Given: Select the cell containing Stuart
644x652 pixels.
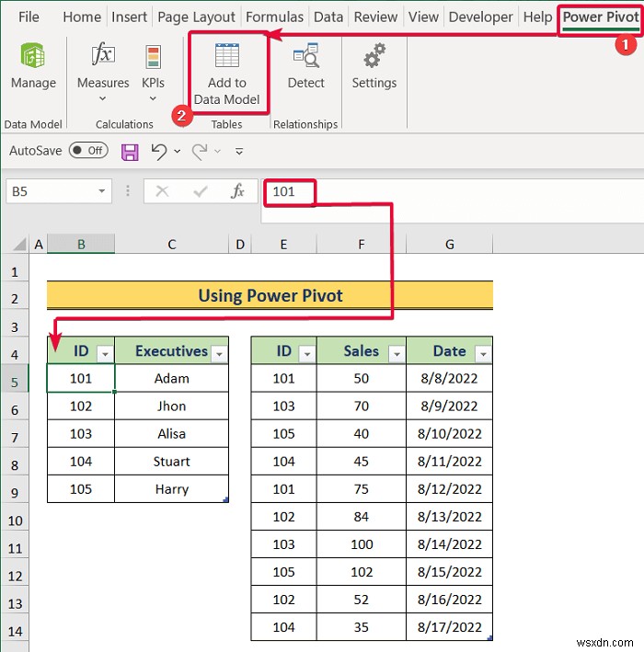Looking at the screenshot, I should 171,462.
